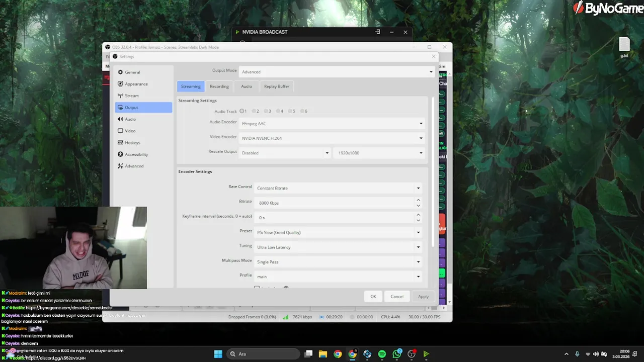Click the 7621 kbps status bar reading
Screen dimensions: 644x362
tap(302, 317)
